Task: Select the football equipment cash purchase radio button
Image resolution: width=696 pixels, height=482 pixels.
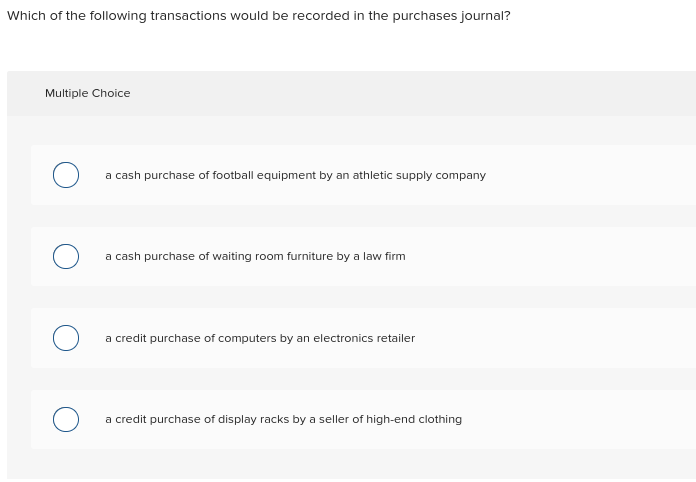Action: click(x=66, y=175)
